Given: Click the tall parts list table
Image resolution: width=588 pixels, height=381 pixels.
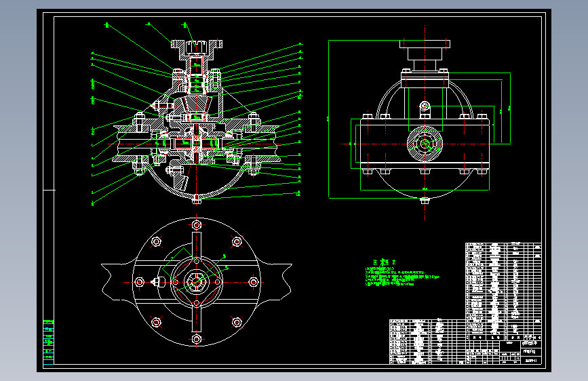Looking at the screenshot, I should pyautogui.click(x=503, y=292).
